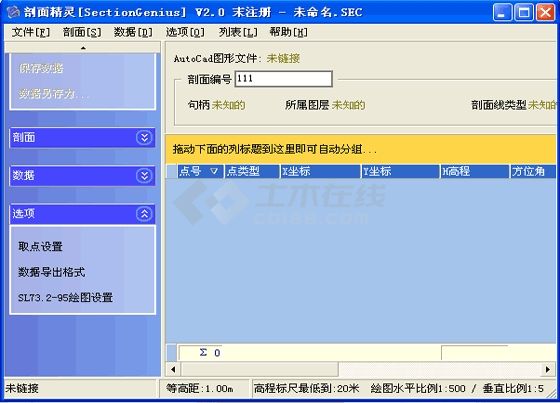Screen dimensions: 560x403
Task: Click the Y坐标 column header
Action: coord(401,171)
